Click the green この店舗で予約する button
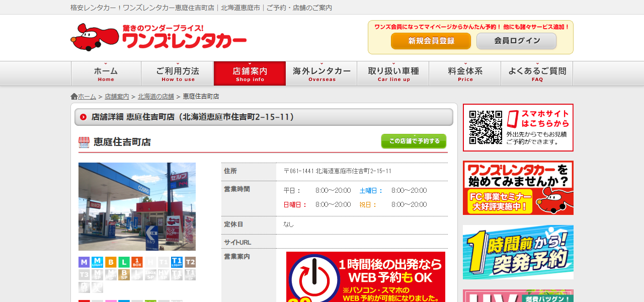Screen dimensions: 644x302 click(x=414, y=141)
